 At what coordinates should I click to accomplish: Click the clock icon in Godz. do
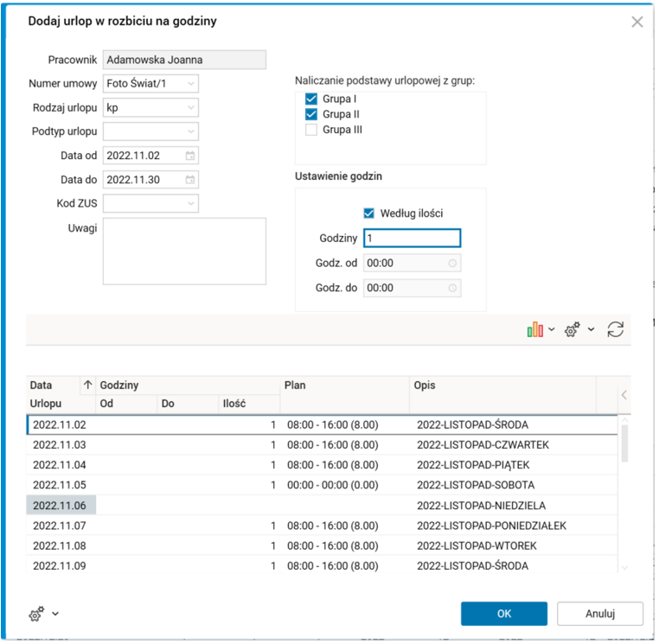pyautogui.click(x=452, y=288)
